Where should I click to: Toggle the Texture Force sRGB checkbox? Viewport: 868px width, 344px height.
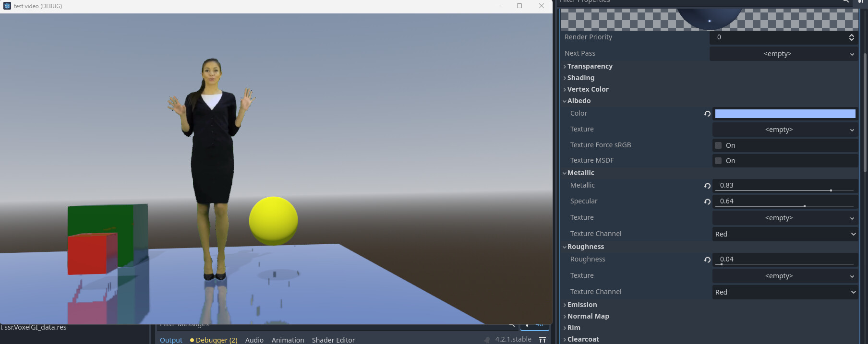coord(718,145)
